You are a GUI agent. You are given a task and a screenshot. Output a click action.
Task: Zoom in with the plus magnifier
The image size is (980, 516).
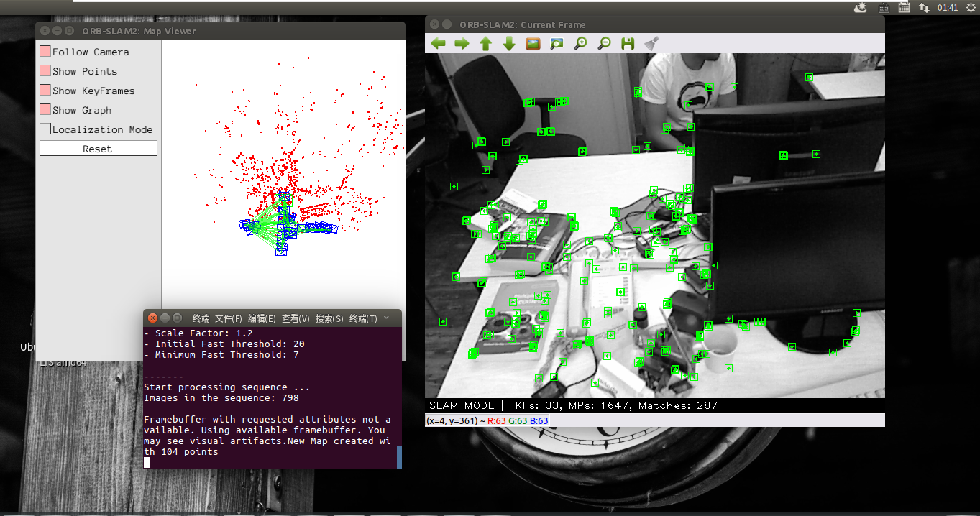coord(580,43)
